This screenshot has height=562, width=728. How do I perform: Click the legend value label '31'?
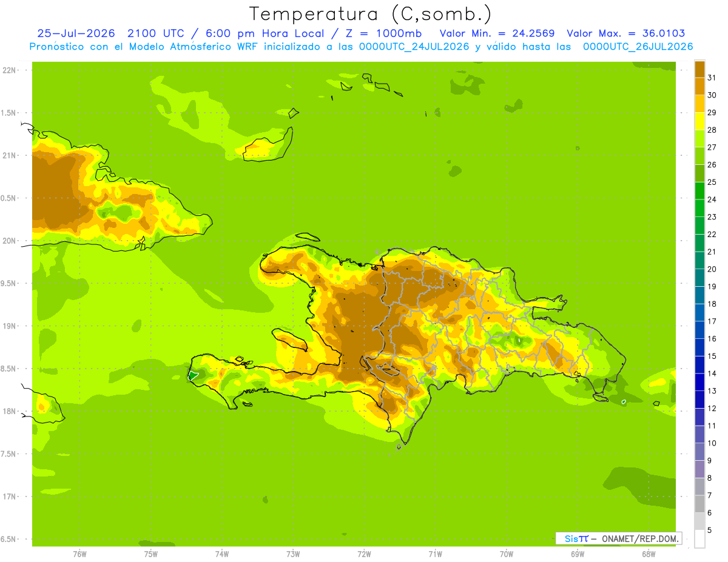(x=712, y=78)
